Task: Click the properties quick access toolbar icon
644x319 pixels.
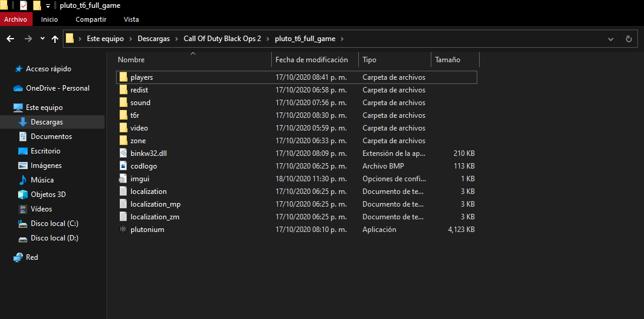Action: coord(24,6)
